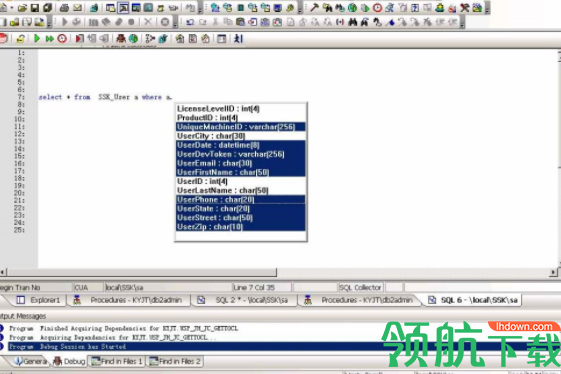This screenshot has width=561, height=374.
Task: Click the hammer build icon
Action: point(314,8)
